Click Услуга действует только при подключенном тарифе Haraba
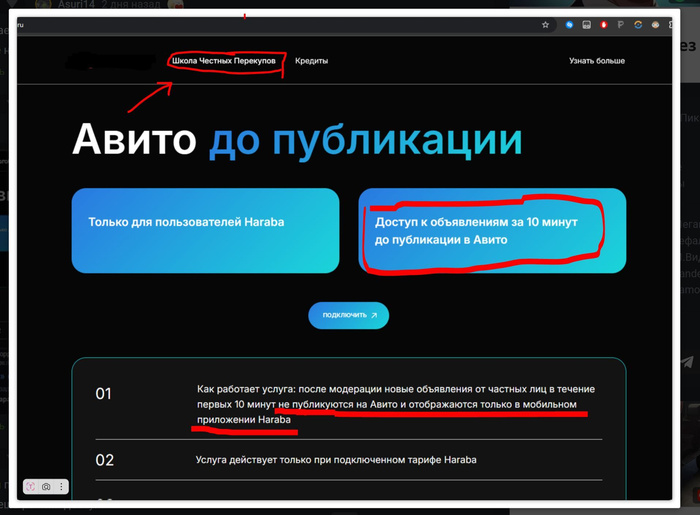 pyautogui.click(x=336, y=460)
